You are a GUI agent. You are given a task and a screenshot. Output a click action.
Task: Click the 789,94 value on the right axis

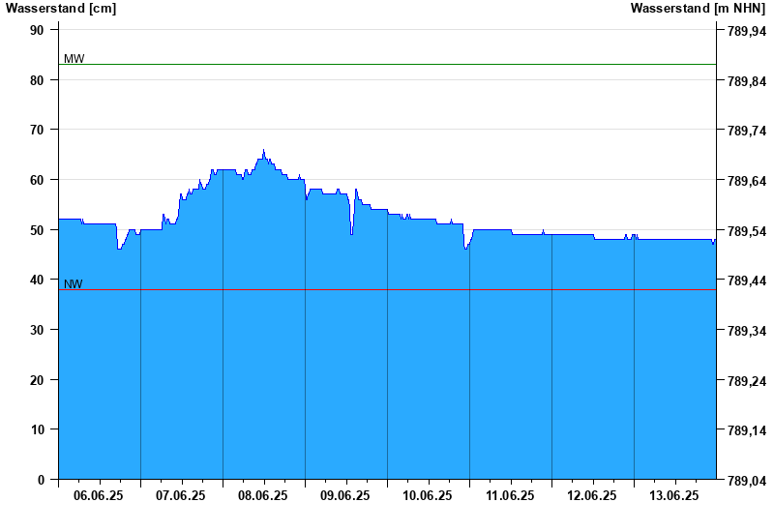click(746, 32)
